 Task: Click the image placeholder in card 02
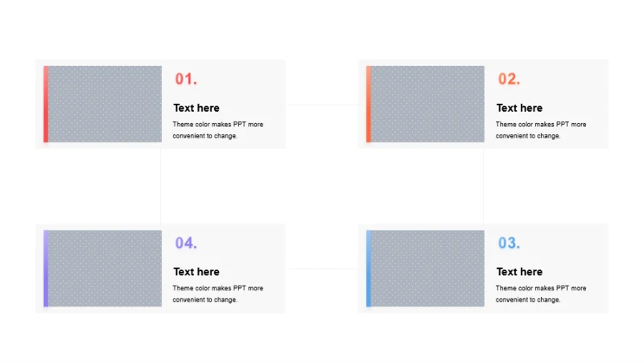coord(428,105)
